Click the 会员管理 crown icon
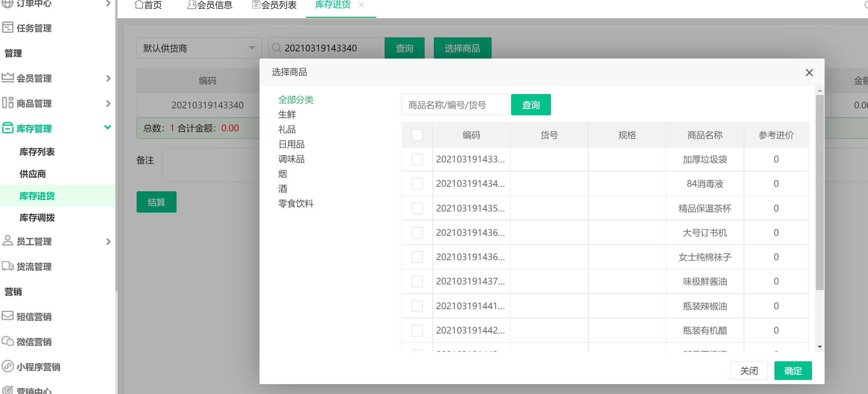The height and width of the screenshot is (394, 868). [8, 78]
